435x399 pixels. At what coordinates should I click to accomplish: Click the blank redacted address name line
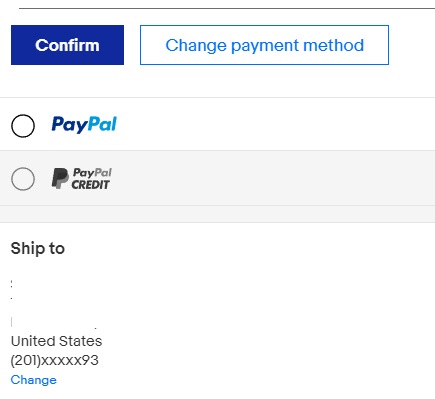click(x=53, y=284)
